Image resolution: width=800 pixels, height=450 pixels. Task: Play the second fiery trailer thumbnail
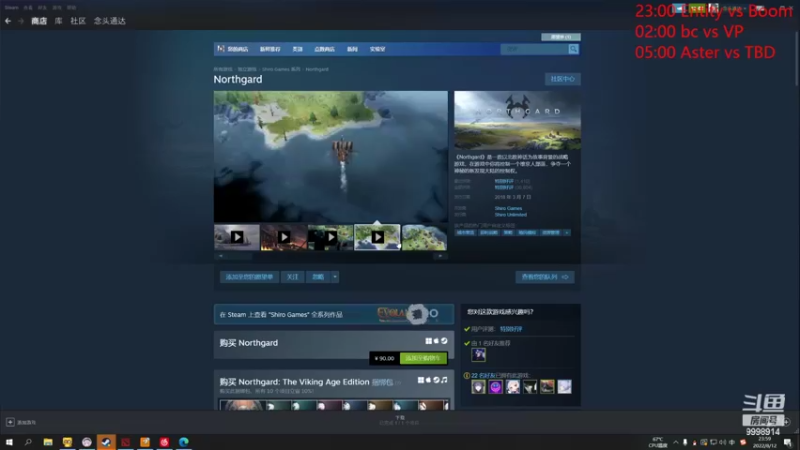point(284,237)
